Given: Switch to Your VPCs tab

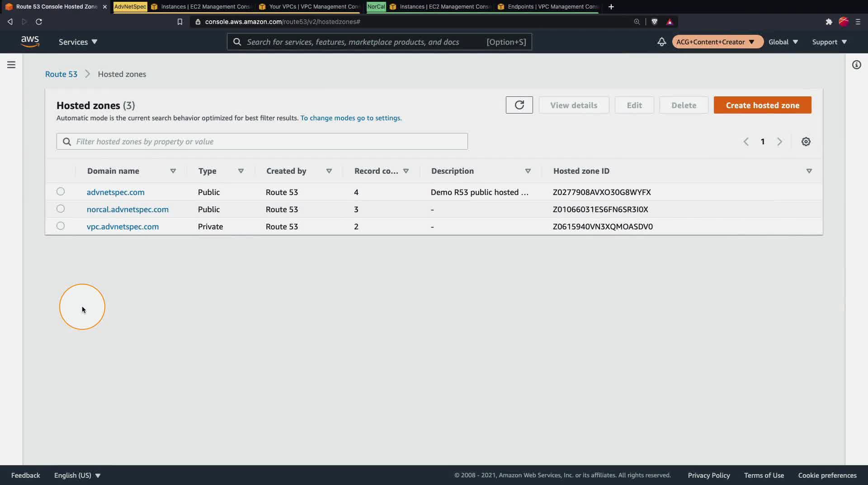Looking at the screenshot, I should 310,7.
